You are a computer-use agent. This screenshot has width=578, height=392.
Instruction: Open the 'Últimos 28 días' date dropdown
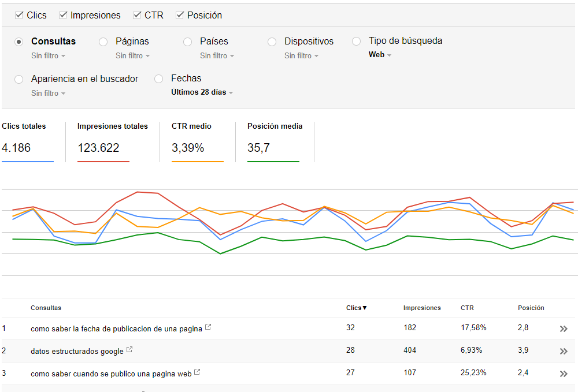(202, 92)
